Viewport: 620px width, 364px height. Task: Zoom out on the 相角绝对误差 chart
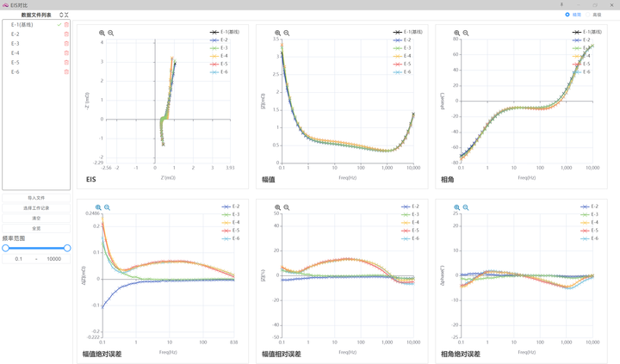pyautogui.click(x=466, y=207)
